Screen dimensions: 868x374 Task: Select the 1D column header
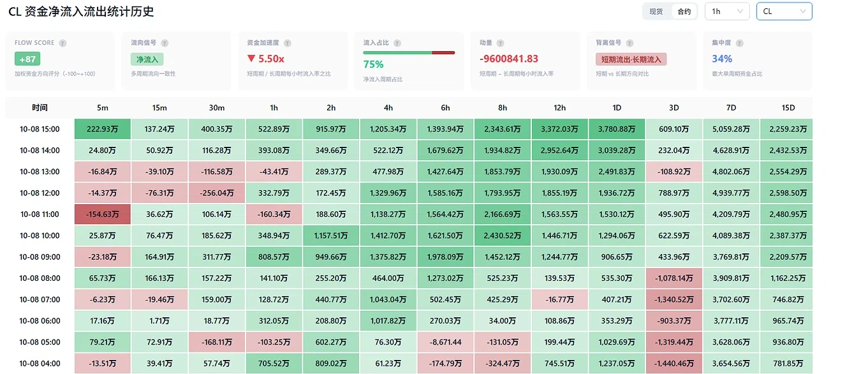[x=617, y=108]
